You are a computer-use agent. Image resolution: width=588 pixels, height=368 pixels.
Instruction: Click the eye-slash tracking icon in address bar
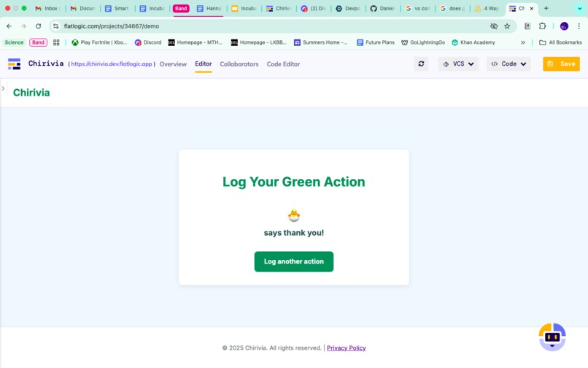494,26
